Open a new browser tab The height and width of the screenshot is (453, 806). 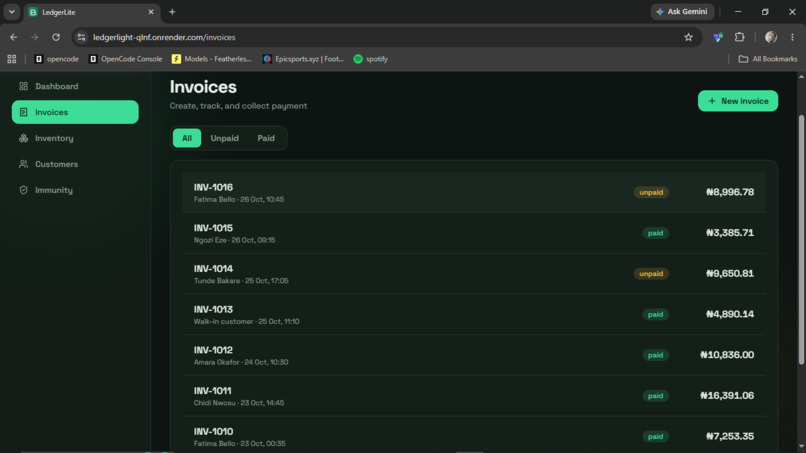[x=172, y=12]
